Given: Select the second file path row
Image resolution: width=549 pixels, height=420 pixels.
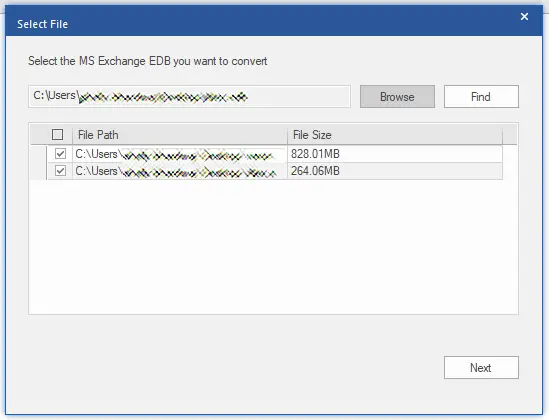Looking at the screenshot, I should (180, 171).
